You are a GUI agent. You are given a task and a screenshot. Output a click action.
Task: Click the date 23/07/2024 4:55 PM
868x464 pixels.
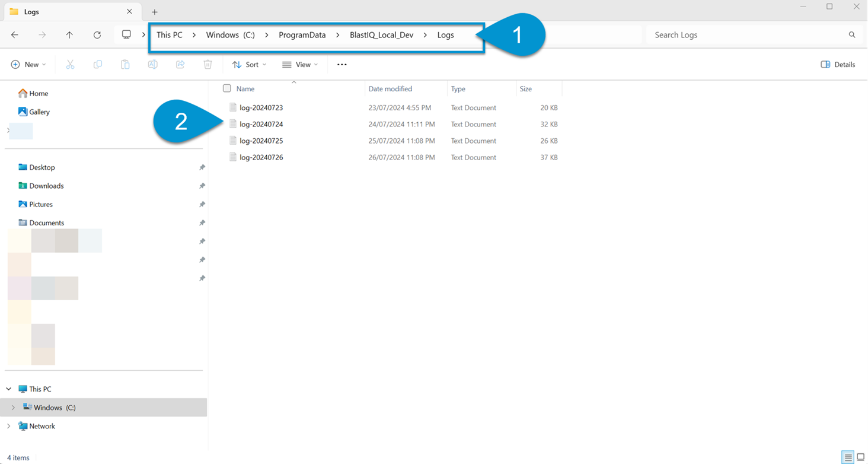tap(400, 107)
